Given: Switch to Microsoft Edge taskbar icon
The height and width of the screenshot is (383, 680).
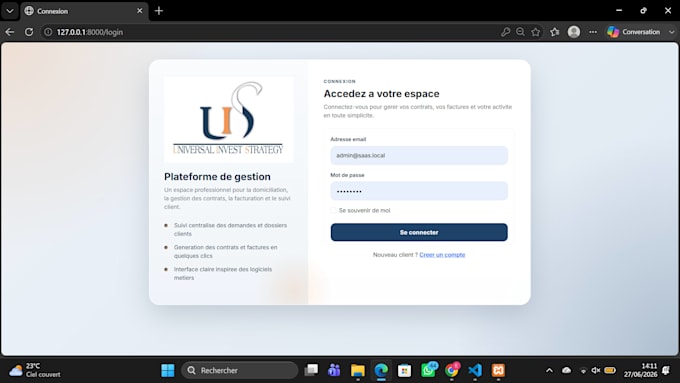Looking at the screenshot, I should (x=381, y=370).
